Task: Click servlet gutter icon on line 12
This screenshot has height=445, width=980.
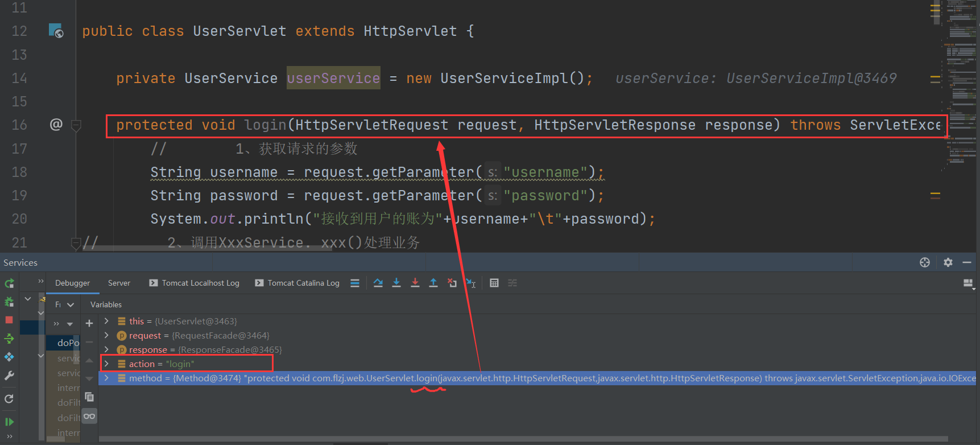Action: [x=56, y=30]
